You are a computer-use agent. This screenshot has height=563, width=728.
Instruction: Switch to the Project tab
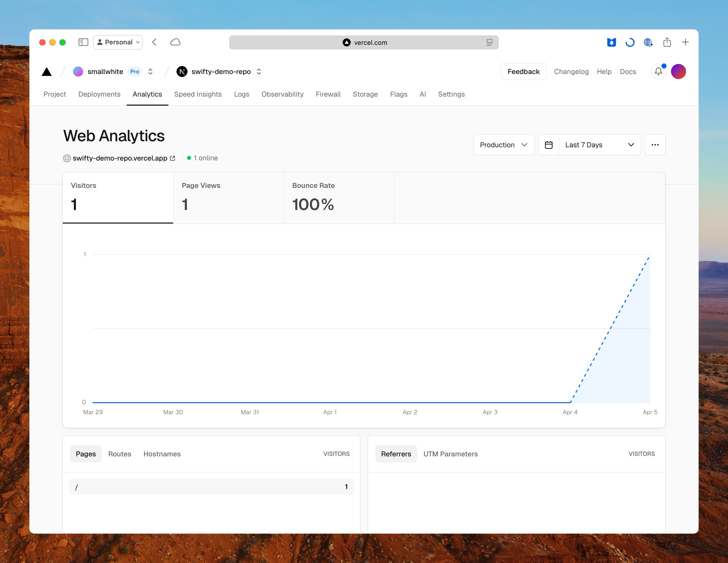[55, 94]
